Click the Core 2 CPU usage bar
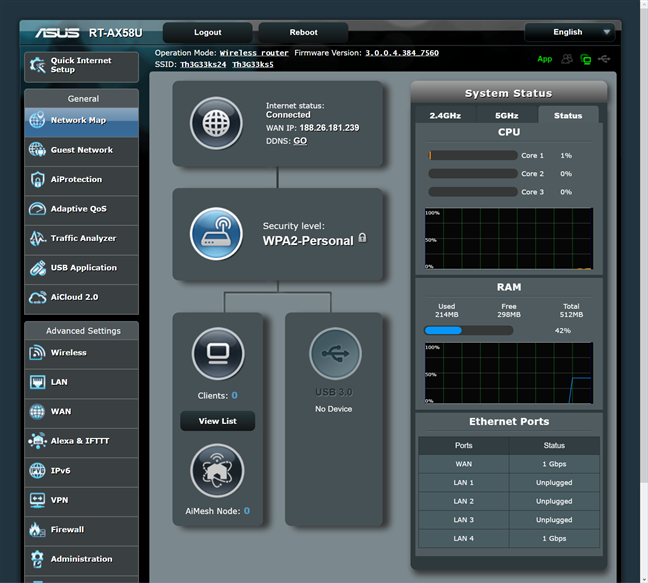 click(473, 174)
